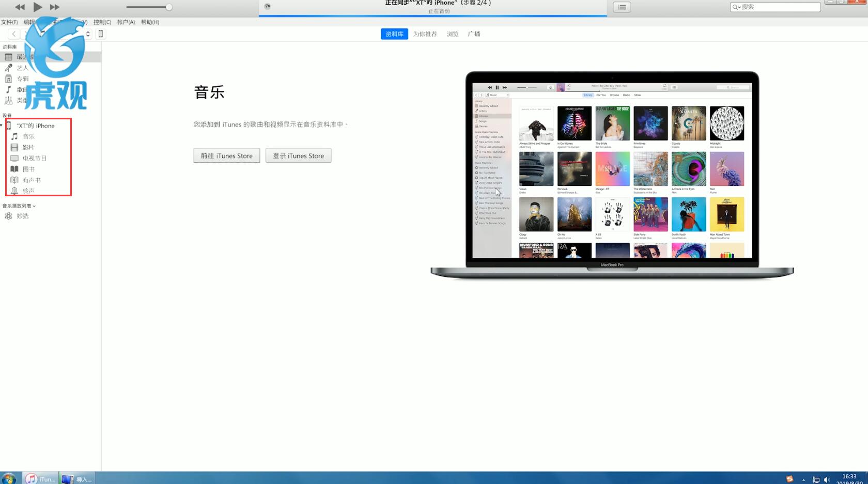Click the iTunes taskbar button

click(41, 479)
